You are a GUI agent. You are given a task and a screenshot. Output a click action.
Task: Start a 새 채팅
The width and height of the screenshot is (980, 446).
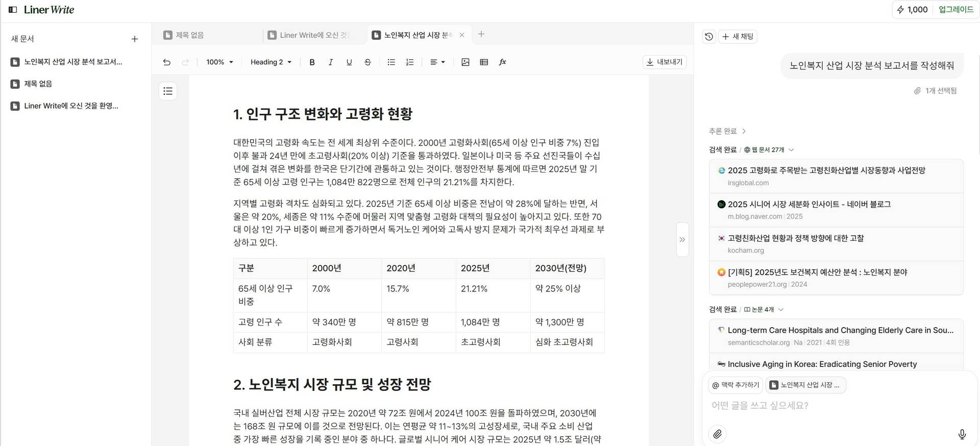click(x=738, y=37)
